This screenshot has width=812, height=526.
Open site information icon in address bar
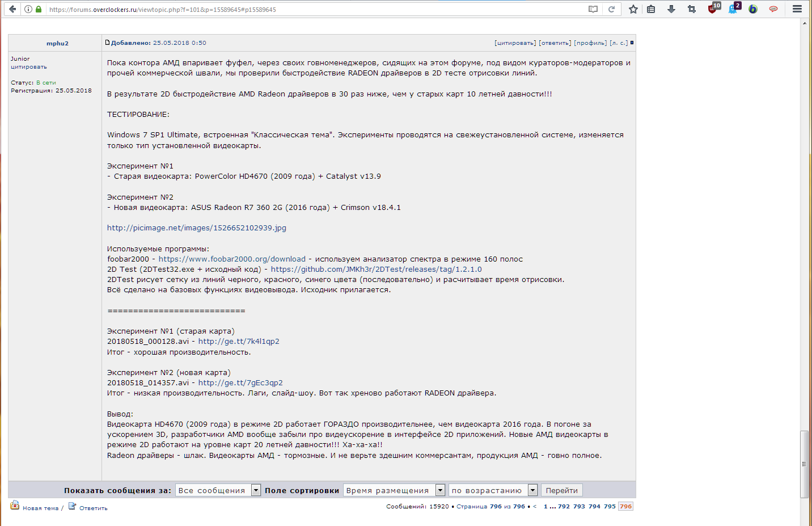28,9
